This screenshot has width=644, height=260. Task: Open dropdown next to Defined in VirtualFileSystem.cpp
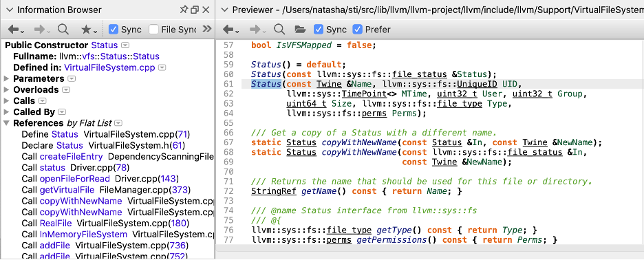coord(162,67)
